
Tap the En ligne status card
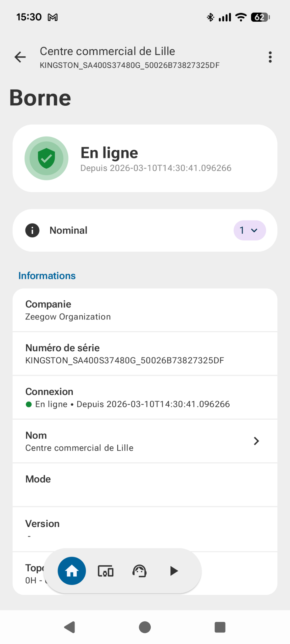[145, 158]
